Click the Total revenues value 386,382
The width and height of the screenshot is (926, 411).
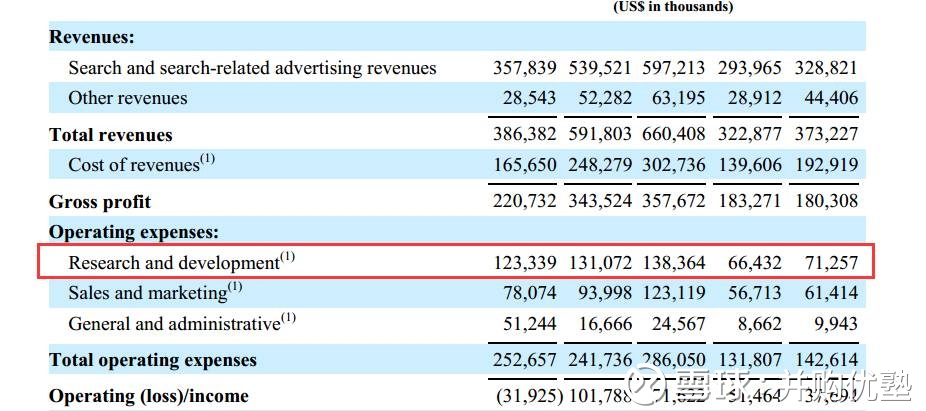tap(524, 134)
